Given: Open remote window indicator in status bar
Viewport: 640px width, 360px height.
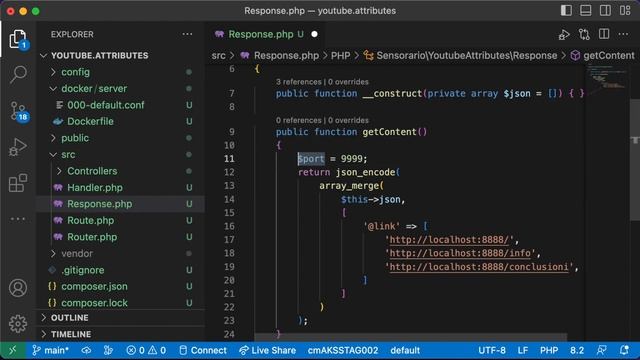Looking at the screenshot, I should pos(13,350).
